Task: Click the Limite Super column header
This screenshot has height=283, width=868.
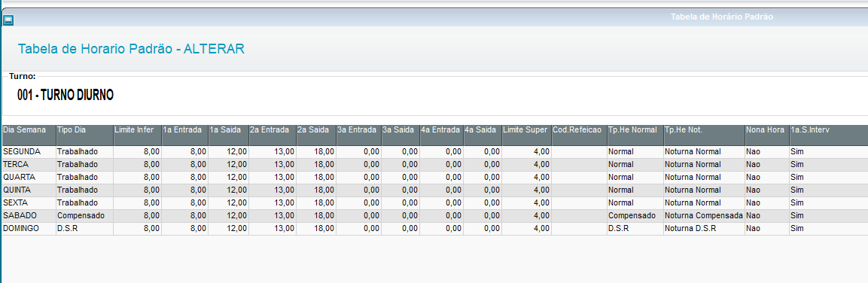Action: tap(526, 135)
